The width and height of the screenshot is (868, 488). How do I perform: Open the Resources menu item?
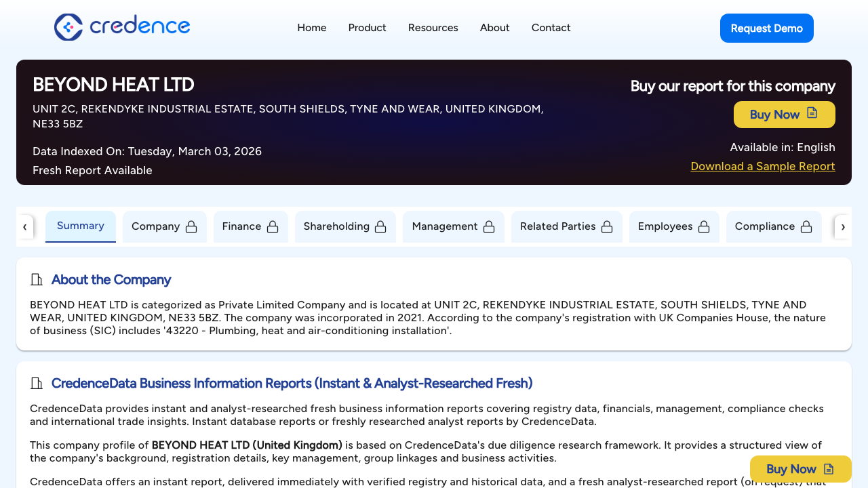coord(433,28)
